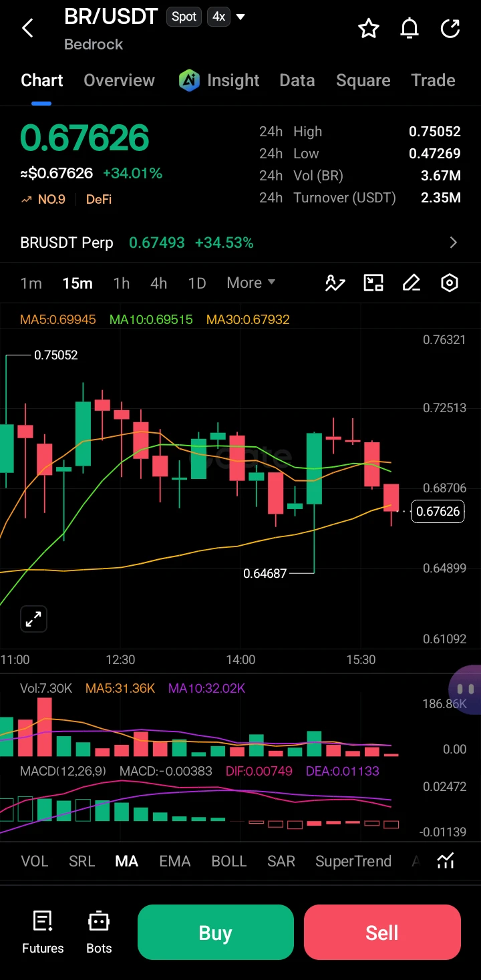481x980 pixels.
Task: Toggle SAR indicator
Action: pos(281,861)
